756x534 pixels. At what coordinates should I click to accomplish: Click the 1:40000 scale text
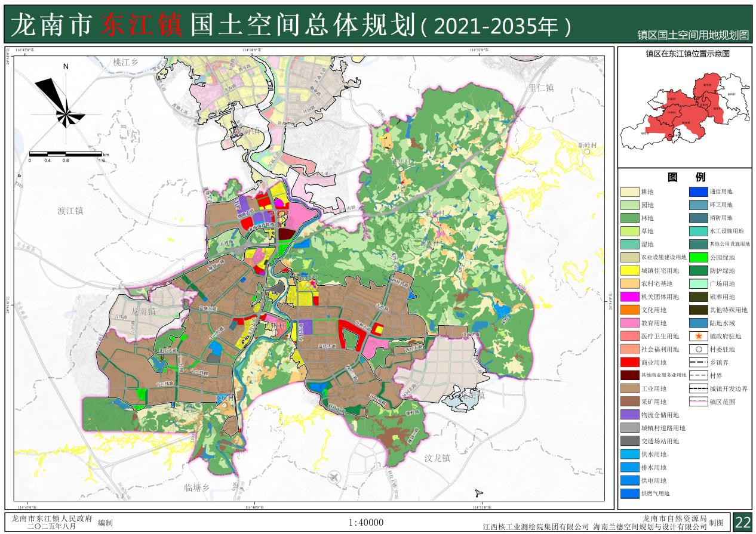pos(365,523)
